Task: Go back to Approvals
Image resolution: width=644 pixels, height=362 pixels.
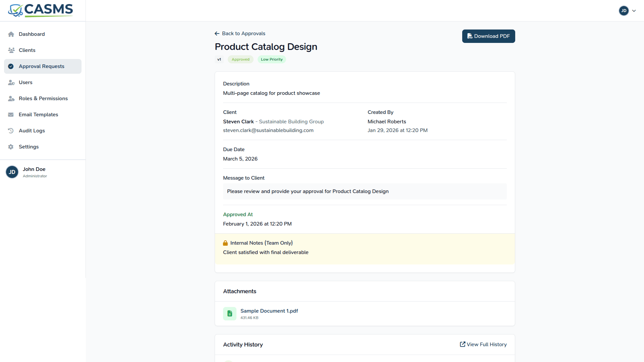Action: tap(240, 34)
